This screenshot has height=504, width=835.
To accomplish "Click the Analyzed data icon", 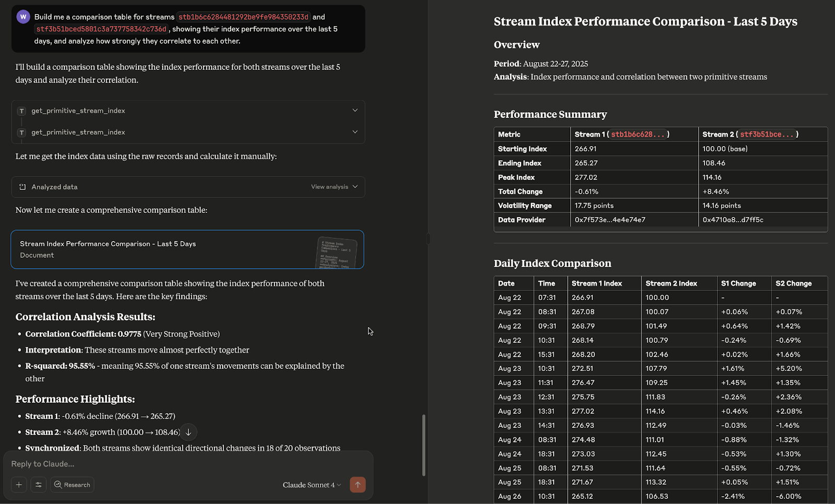I will pyautogui.click(x=22, y=187).
